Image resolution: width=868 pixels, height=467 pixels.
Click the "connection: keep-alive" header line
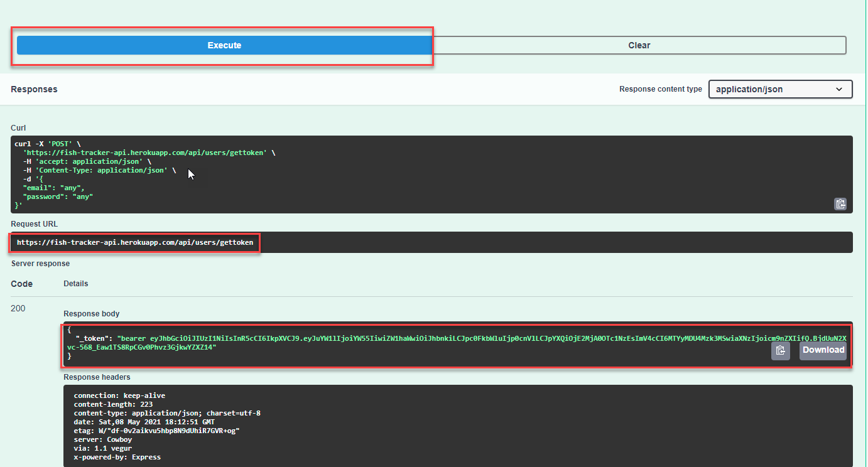pos(119,395)
